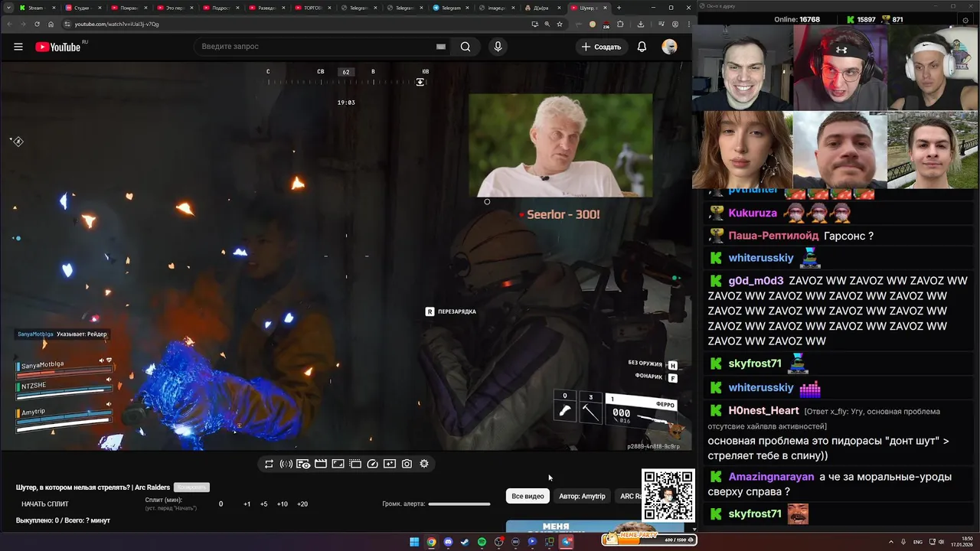Click the YouTube search magnifier button

point(465,47)
